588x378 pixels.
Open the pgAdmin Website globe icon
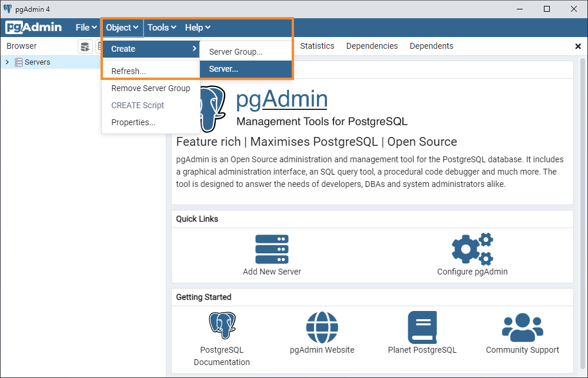pos(322,327)
